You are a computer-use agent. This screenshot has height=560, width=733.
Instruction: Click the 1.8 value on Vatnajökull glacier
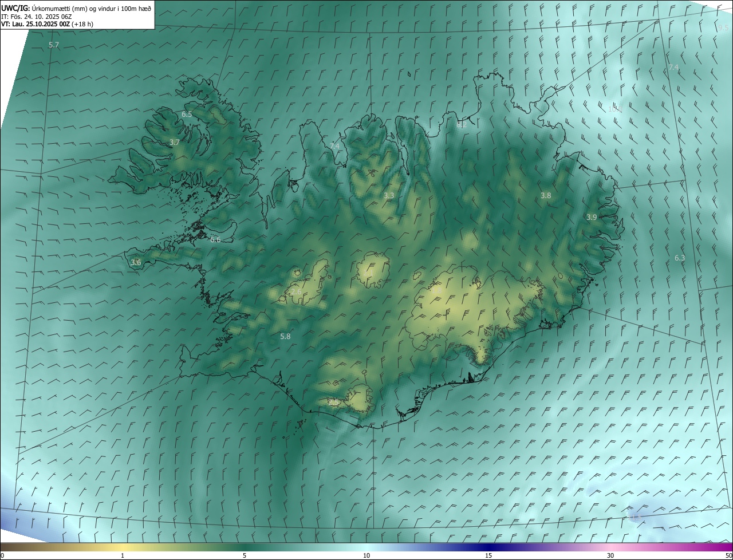click(436, 291)
